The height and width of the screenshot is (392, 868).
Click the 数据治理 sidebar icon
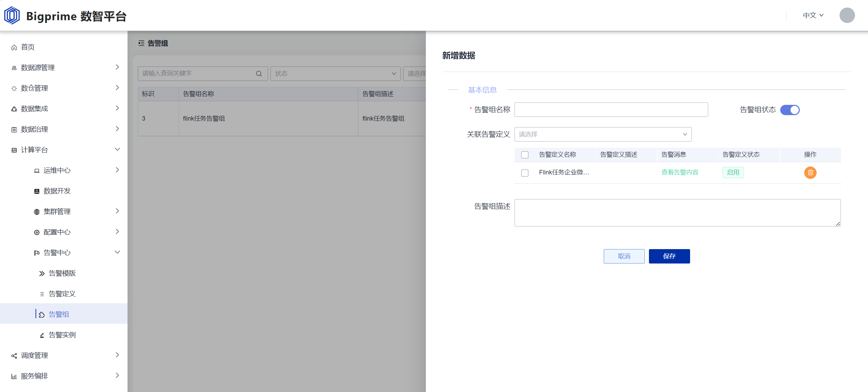point(14,130)
